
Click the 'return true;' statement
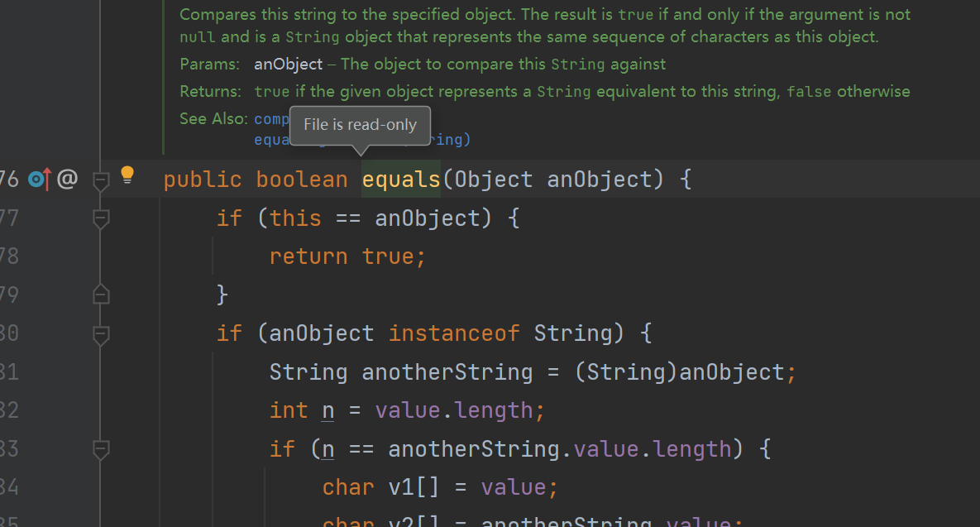pos(347,256)
